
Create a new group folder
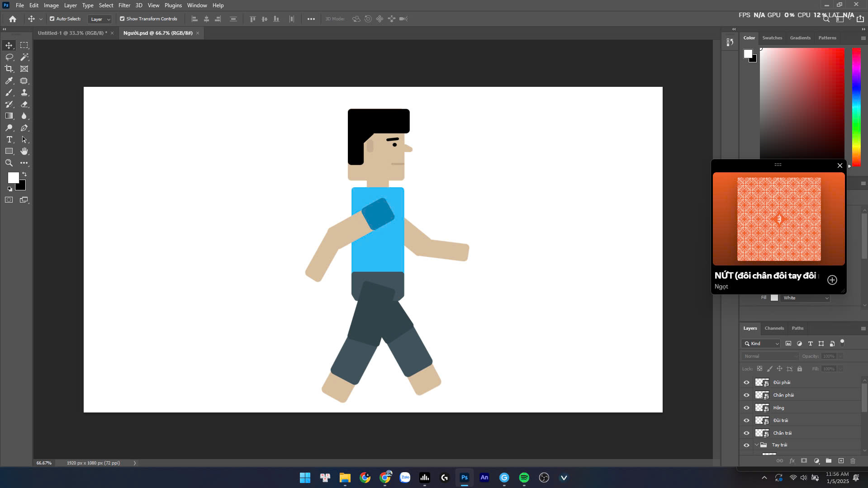click(829, 461)
